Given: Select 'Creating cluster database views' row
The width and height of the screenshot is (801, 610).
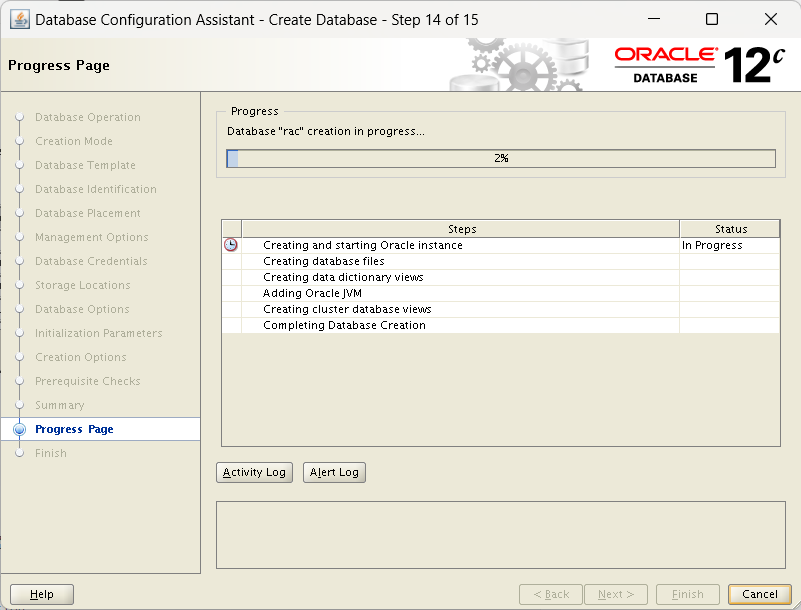Looking at the screenshot, I should click(x=501, y=310).
